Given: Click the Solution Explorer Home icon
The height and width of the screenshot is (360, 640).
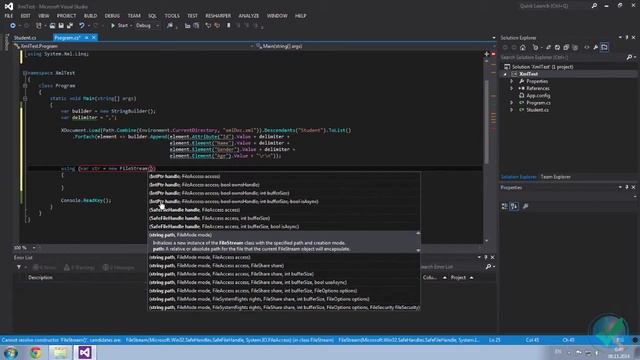Looking at the screenshot, I should coord(523,47).
